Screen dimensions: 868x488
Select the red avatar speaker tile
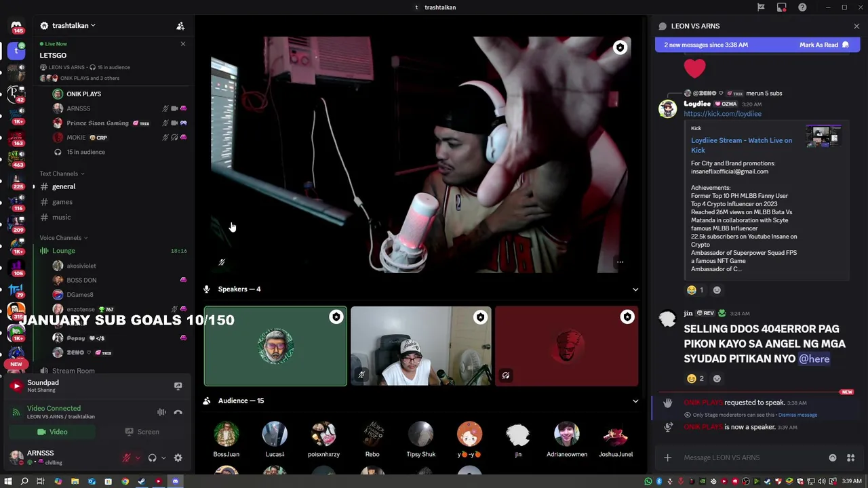tap(566, 346)
